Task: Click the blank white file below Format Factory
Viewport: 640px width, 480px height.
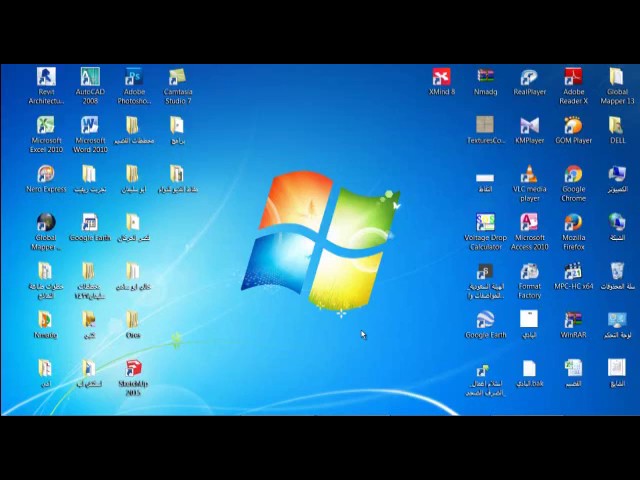Action: coord(529,325)
